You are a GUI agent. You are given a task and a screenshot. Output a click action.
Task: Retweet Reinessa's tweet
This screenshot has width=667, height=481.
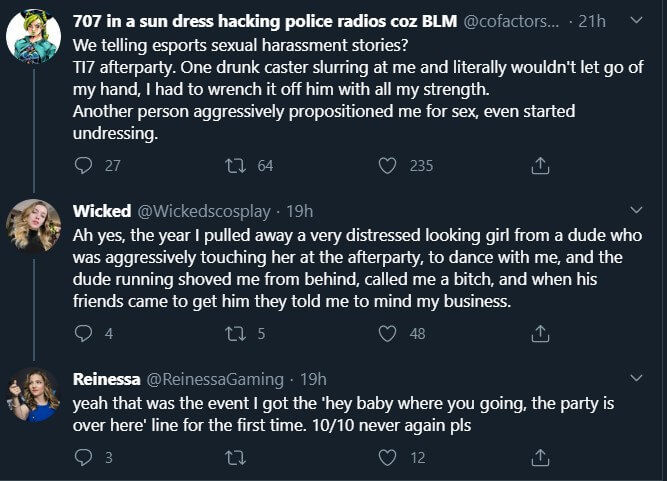coord(236,458)
